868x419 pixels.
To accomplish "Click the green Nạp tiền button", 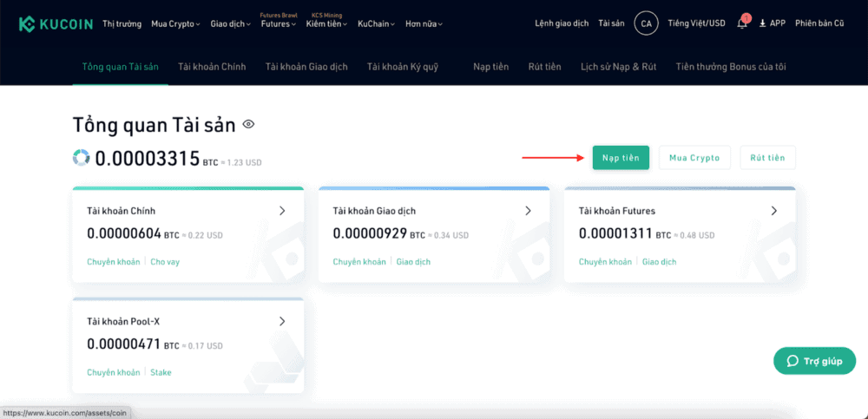I will [621, 158].
